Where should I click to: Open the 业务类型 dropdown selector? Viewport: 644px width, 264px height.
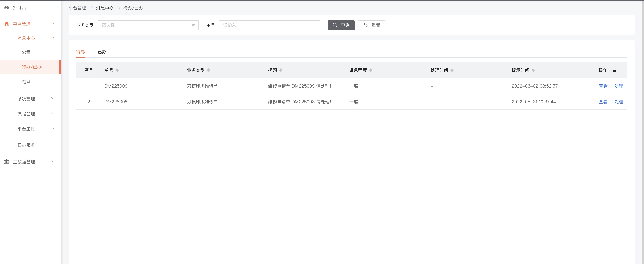click(148, 25)
